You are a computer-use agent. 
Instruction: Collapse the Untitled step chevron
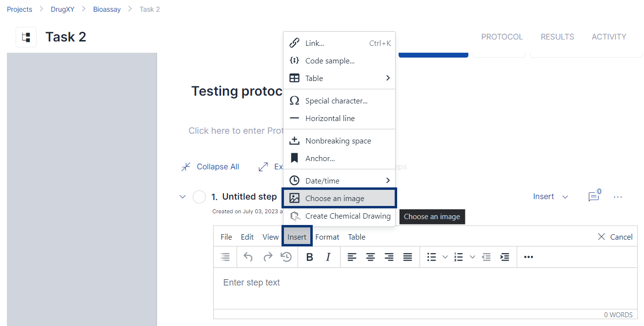[x=182, y=197]
